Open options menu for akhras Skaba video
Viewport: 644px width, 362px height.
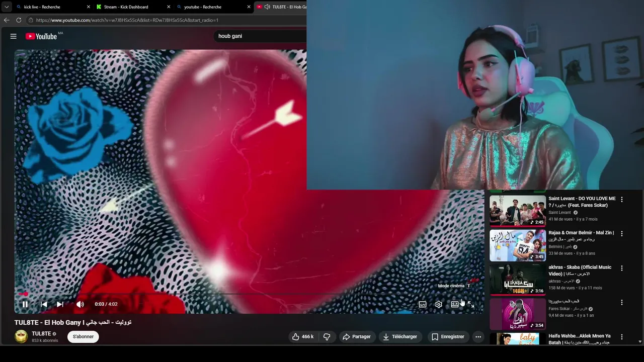tap(622, 268)
